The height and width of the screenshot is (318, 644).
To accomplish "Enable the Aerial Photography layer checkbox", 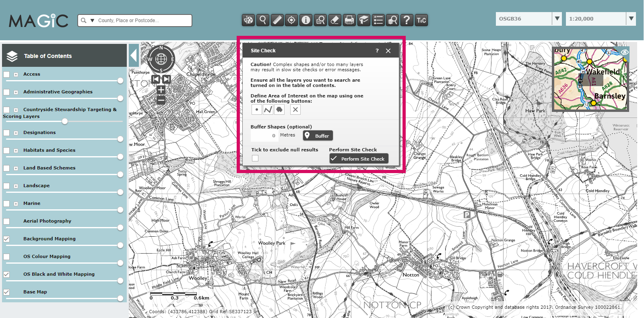I will click(6, 221).
